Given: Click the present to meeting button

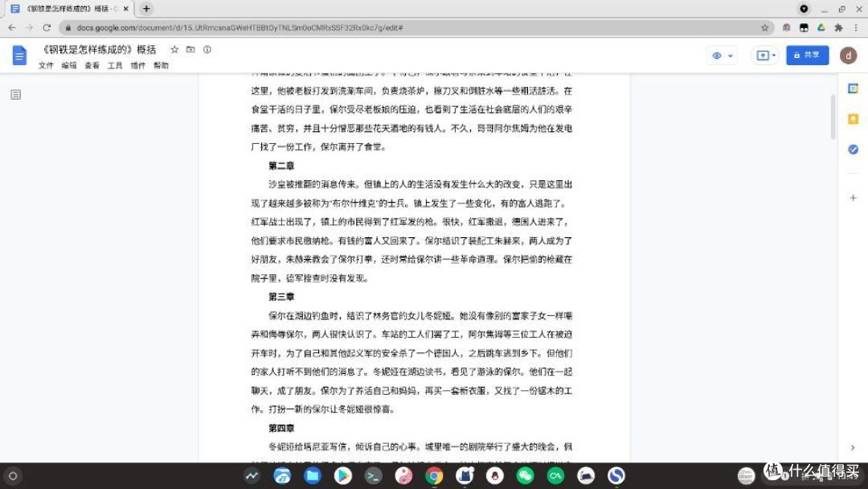Looking at the screenshot, I should (x=763, y=55).
